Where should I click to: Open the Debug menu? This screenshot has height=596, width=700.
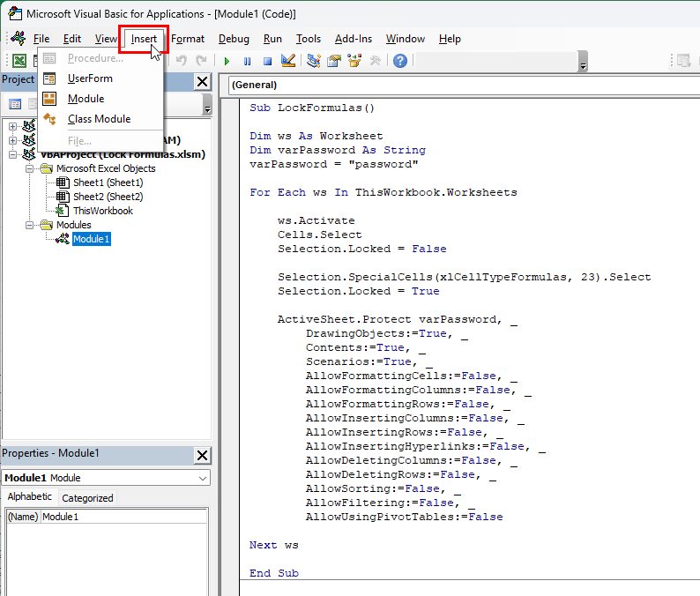pos(234,39)
